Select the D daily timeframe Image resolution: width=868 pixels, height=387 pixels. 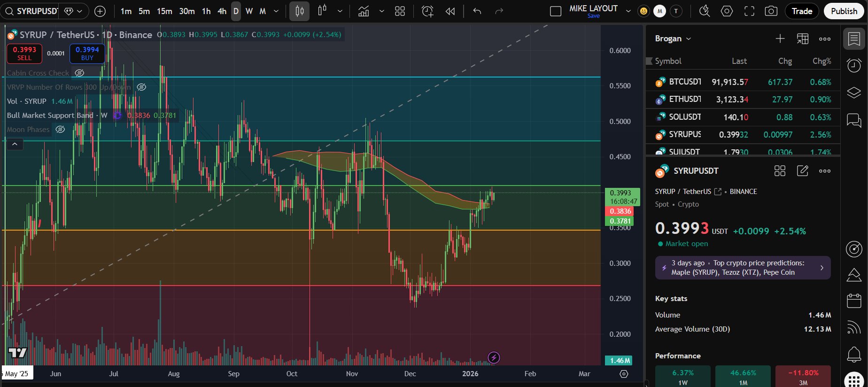(236, 11)
